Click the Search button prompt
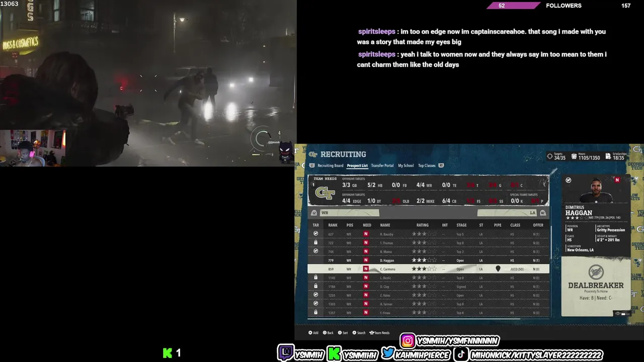Screen dimensions: 644x362 (359, 333)
